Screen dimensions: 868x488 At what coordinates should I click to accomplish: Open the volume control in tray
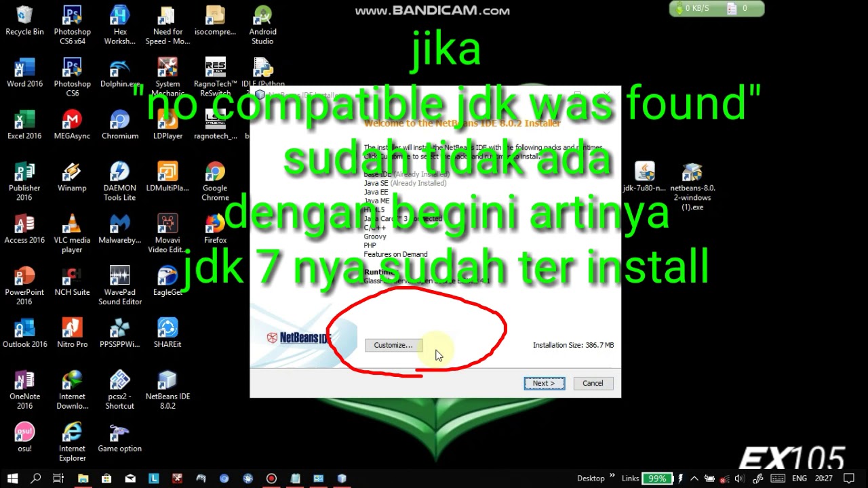tap(738, 479)
